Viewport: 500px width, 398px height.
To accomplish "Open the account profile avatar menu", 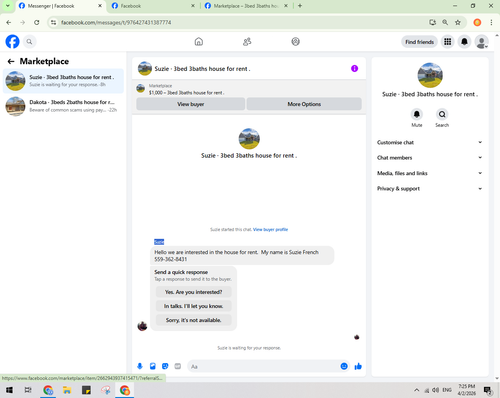I will coord(482,42).
